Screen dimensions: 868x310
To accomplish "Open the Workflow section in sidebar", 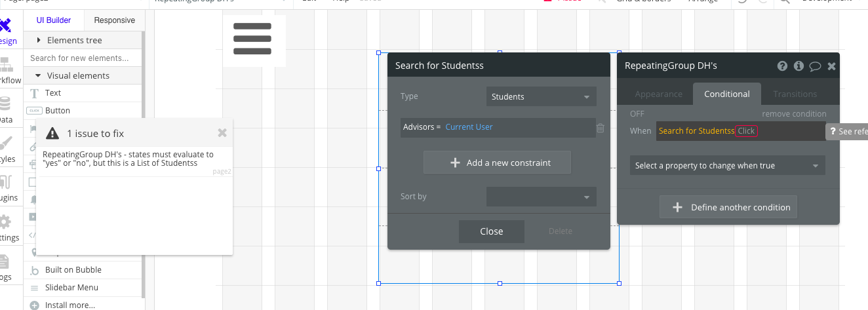I will (7, 69).
